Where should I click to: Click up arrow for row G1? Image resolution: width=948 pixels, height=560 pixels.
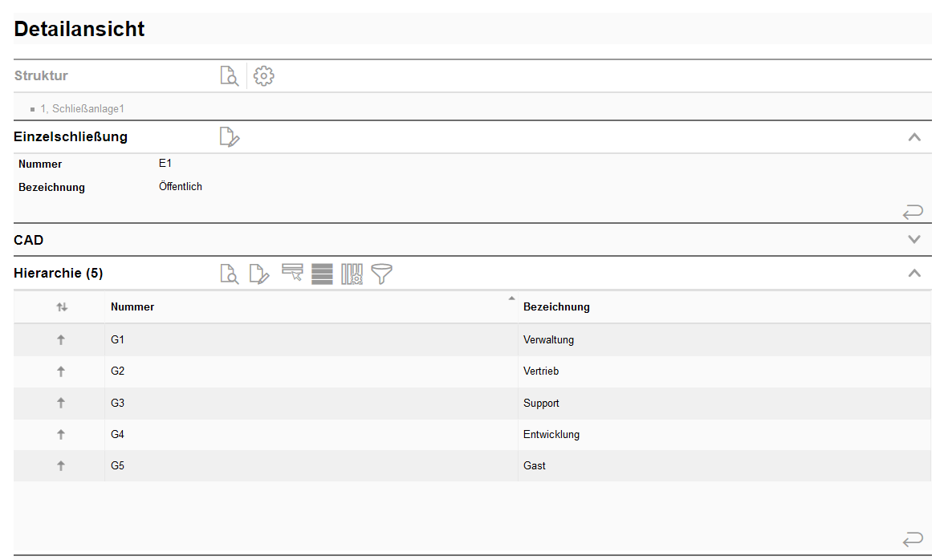61,340
